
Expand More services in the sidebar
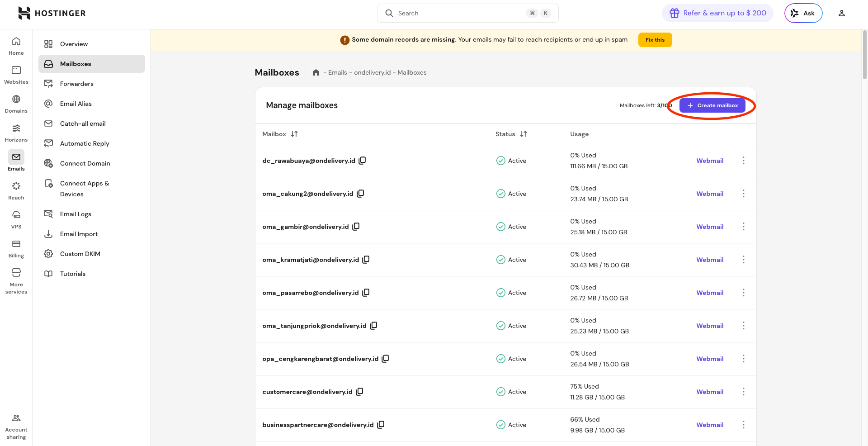pyautogui.click(x=16, y=280)
